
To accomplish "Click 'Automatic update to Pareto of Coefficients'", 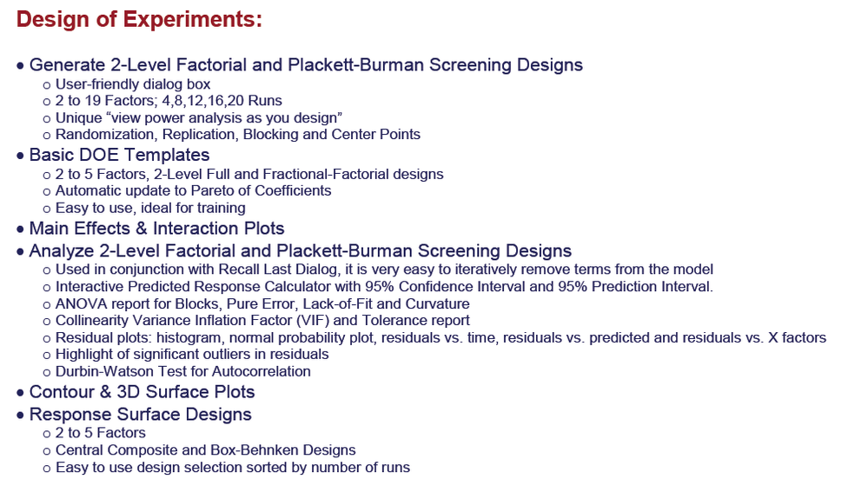I will [x=193, y=190].
